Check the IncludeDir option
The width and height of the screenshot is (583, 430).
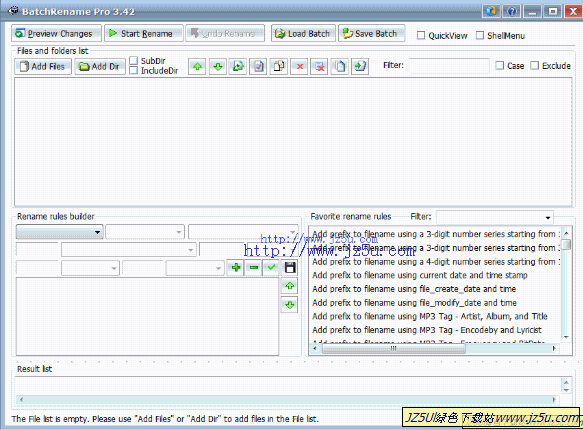point(134,70)
